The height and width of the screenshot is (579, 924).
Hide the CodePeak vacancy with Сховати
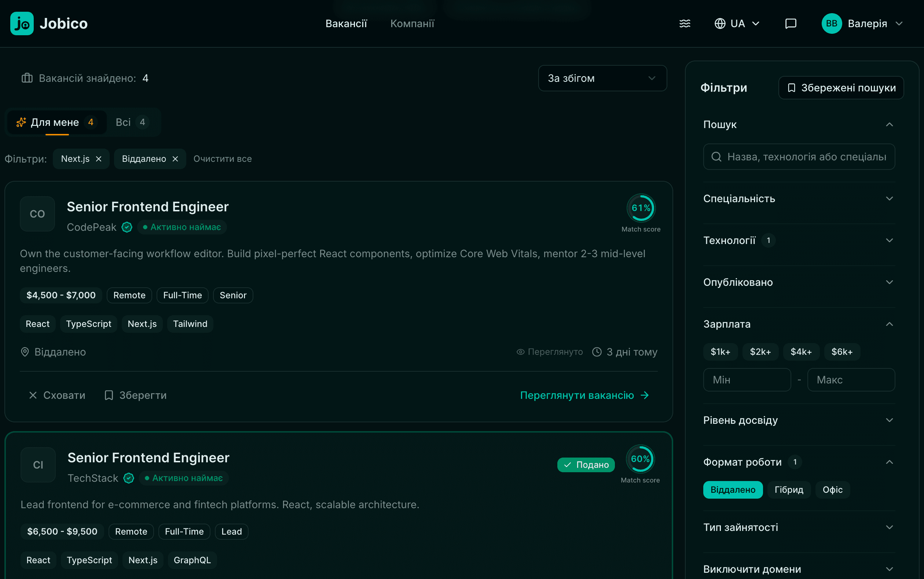(57, 395)
